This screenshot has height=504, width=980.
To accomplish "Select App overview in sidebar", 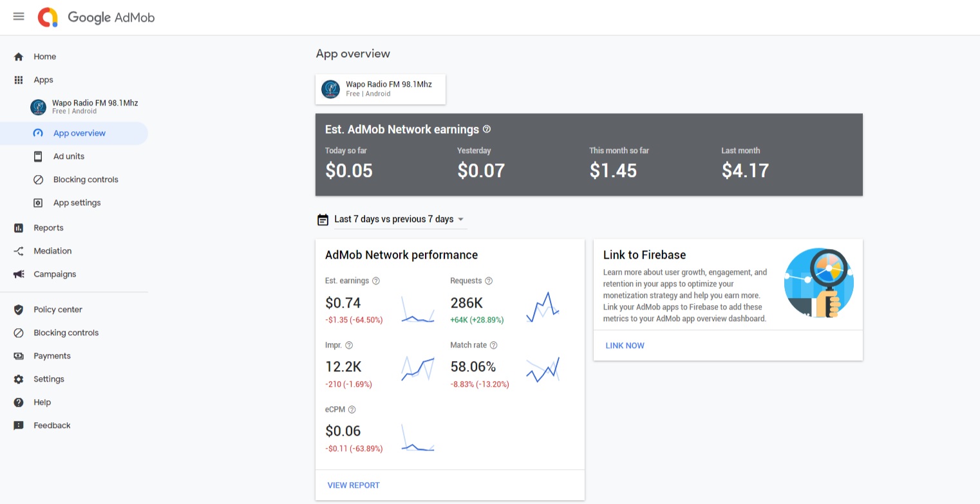I will pos(74,133).
